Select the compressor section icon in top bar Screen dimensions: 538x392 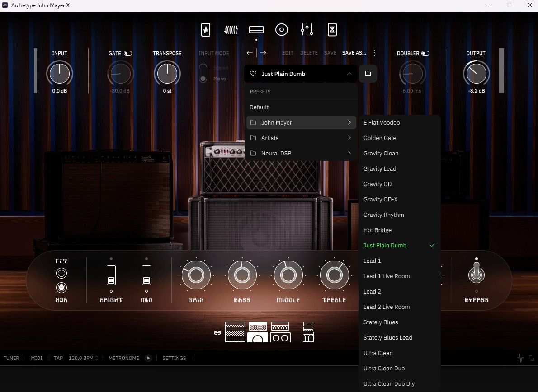coord(231,30)
